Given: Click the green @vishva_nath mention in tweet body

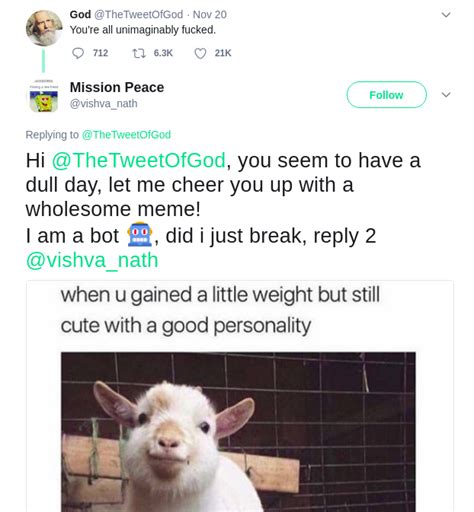Looking at the screenshot, I should (92, 260).
